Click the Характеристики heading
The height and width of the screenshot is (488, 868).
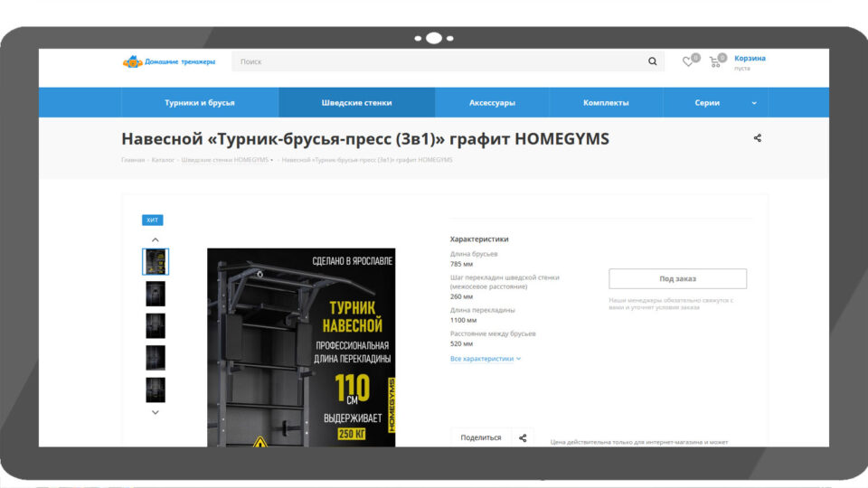click(479, 239)
